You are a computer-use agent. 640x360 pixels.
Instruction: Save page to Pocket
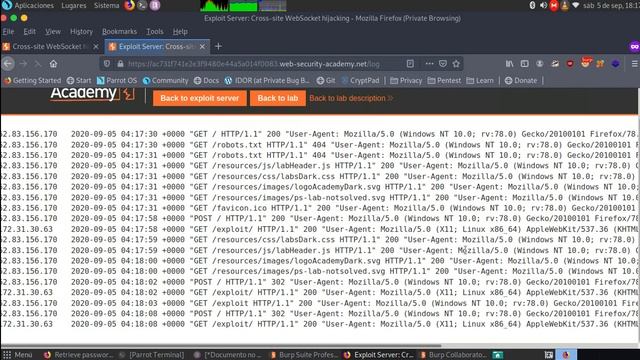443,64
